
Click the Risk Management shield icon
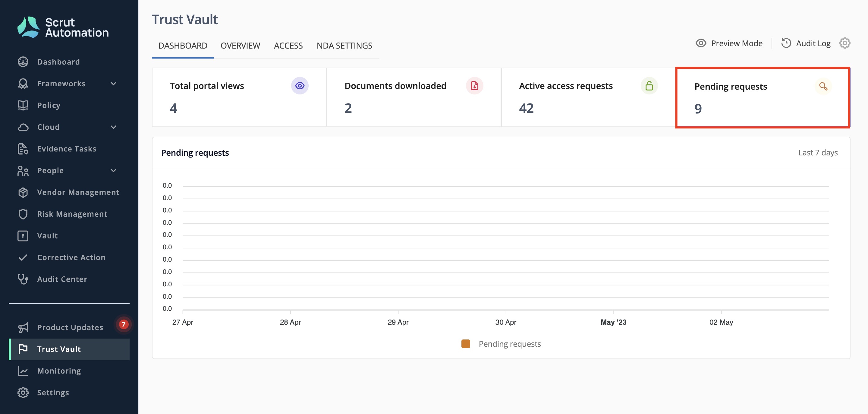pos(23,214)
